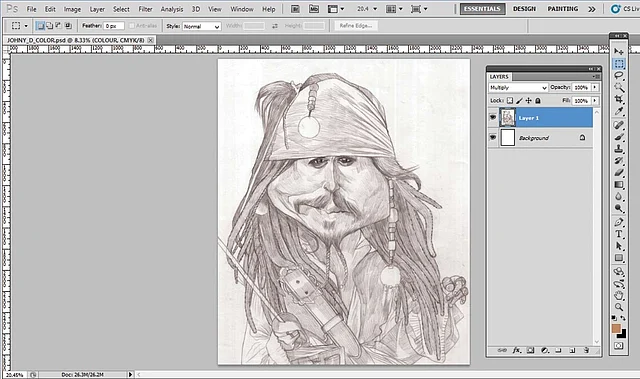Image resolution: width=640 pixels, height=379 pixels.
Task: Choose New selection mode
Action: [x=40, y=26]
